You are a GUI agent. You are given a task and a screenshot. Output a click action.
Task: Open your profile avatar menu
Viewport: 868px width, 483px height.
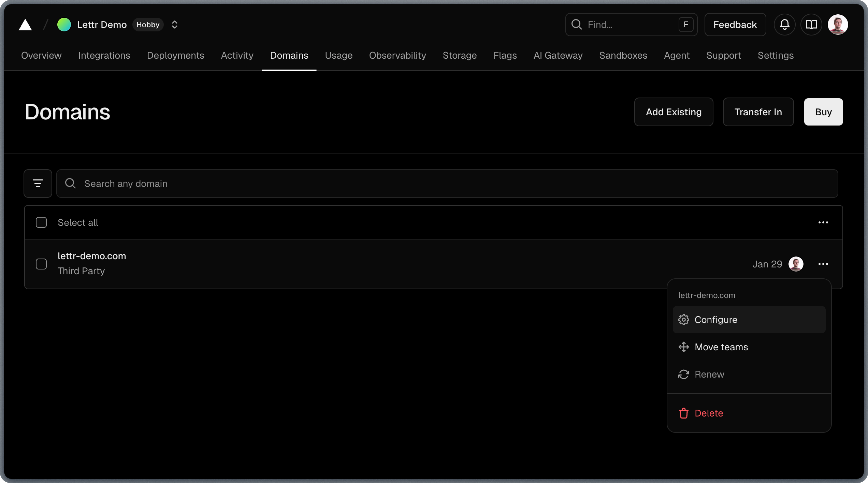coord(838,24)
